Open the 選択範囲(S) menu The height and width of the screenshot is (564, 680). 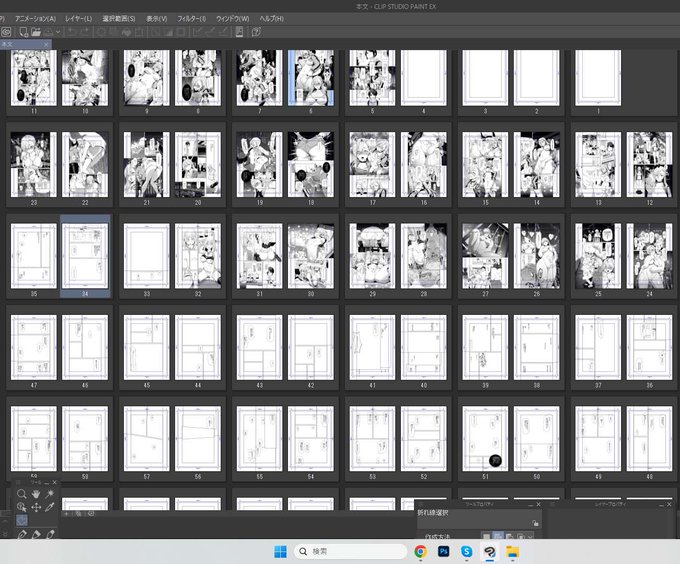pos(119,19)
